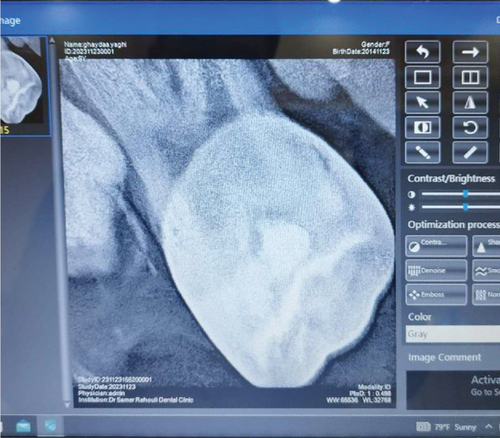This screenshot has height=438, width=500.
Task: Click the right arrow next icon
Action: coord(470,52)
